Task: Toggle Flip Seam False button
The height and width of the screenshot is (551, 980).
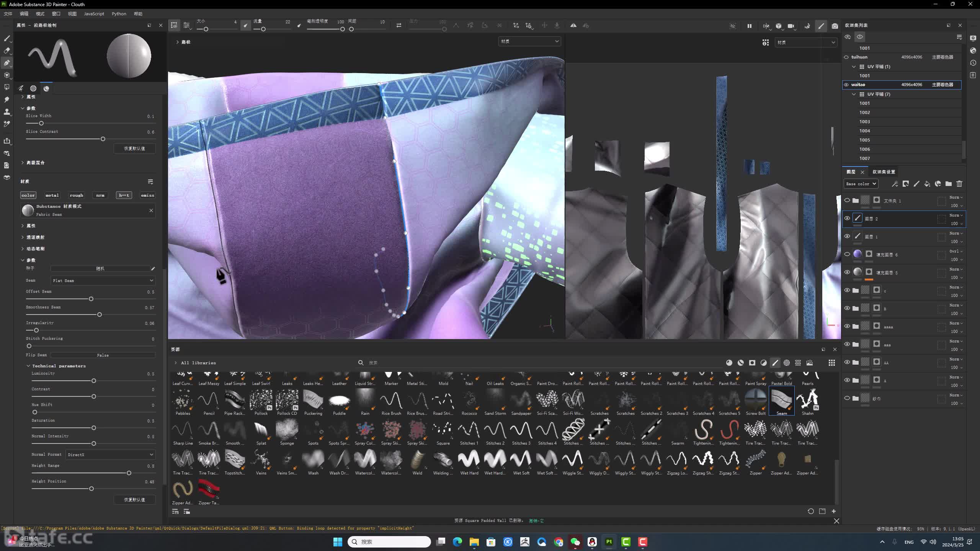Action: (x=103, y=355)
